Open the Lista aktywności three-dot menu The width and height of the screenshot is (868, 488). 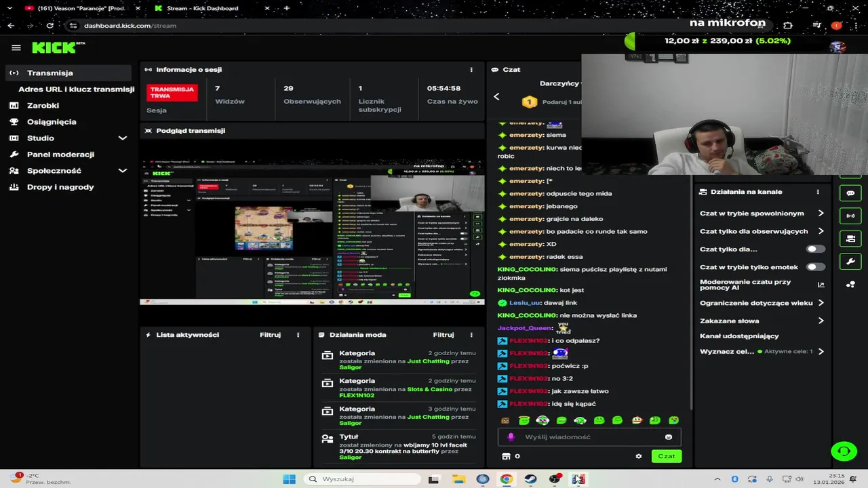(x=298, y=335)
